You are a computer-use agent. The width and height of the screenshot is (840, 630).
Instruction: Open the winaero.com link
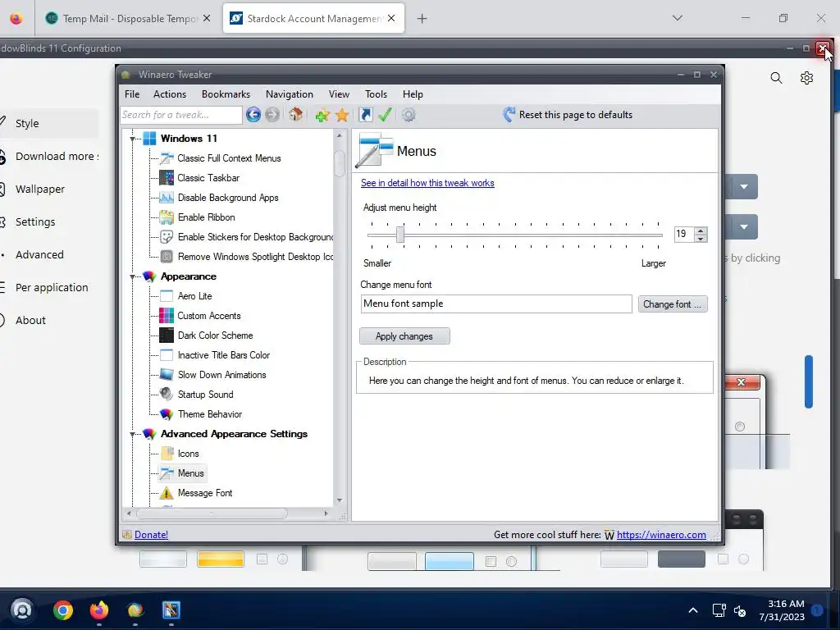click(661, 535)
